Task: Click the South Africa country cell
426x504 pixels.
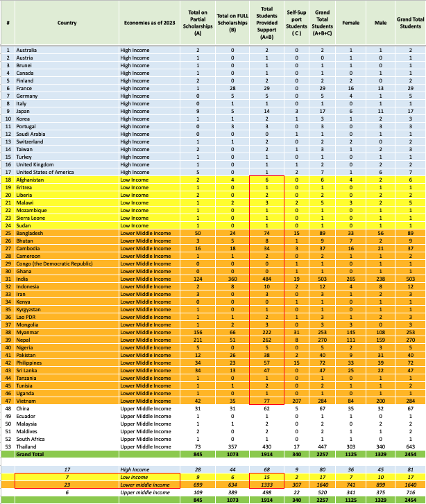Action: pos(67,440)
